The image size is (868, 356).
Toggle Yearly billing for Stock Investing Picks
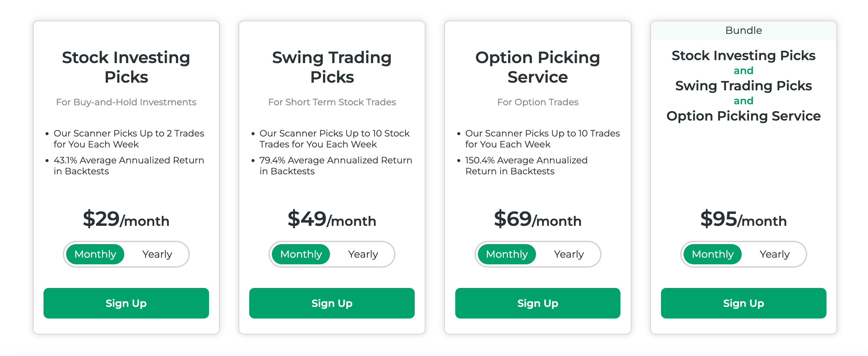(x=157, y=254)
